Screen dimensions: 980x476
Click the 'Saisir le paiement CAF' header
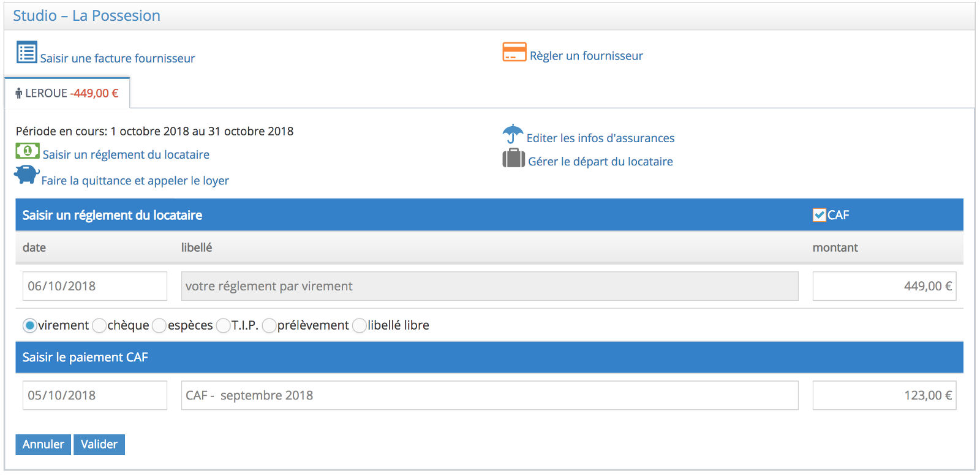click(489, 357)
